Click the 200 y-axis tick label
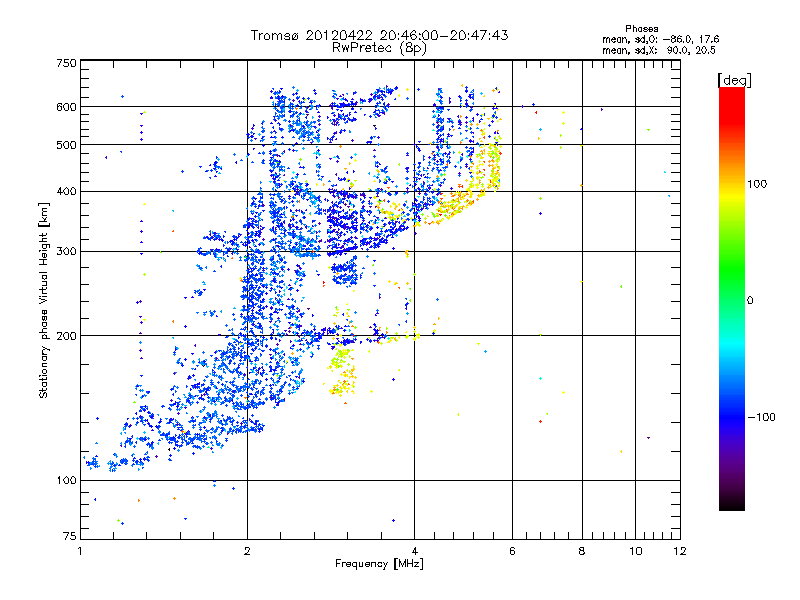 coord(66,336)
